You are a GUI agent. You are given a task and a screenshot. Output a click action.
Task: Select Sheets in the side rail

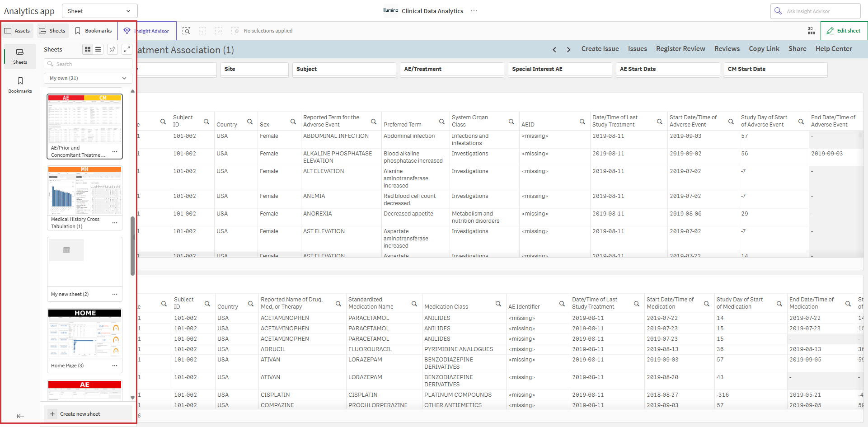pos(20,56)
